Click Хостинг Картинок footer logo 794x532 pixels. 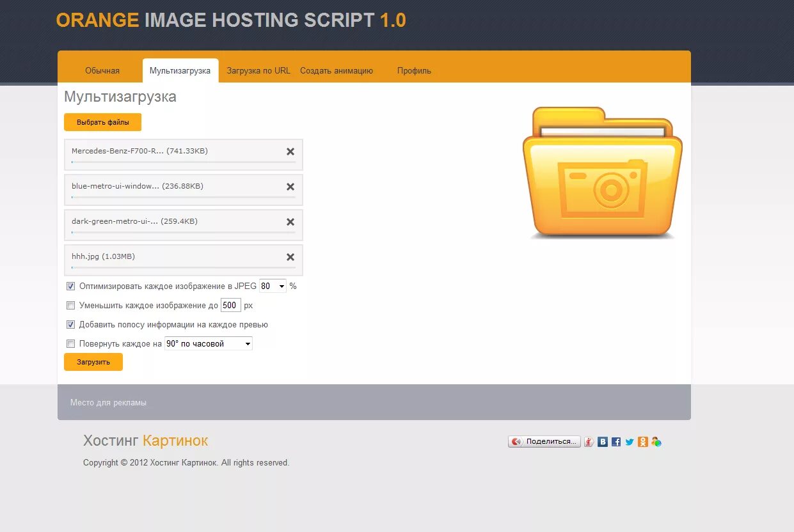tap(145, 441)
